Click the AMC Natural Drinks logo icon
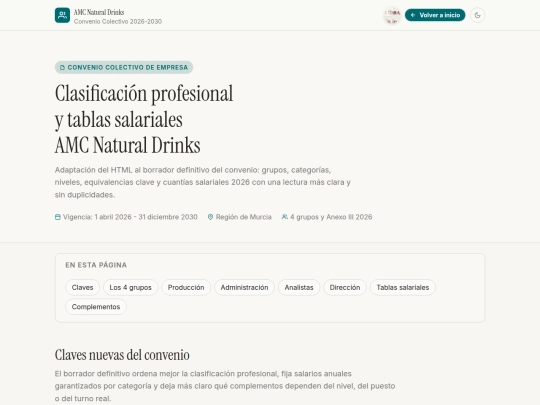Viewport: 540px width, 405px height. click(62, 15)
